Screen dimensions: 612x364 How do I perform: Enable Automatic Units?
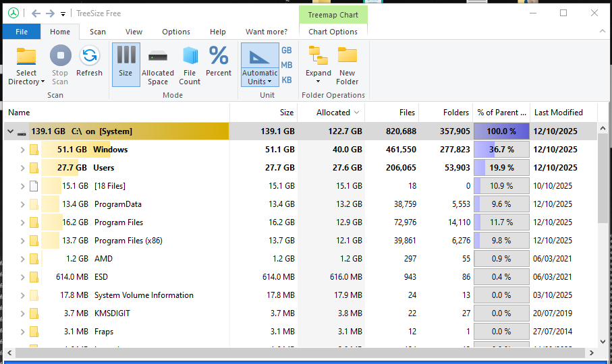(x=260, y=65)
